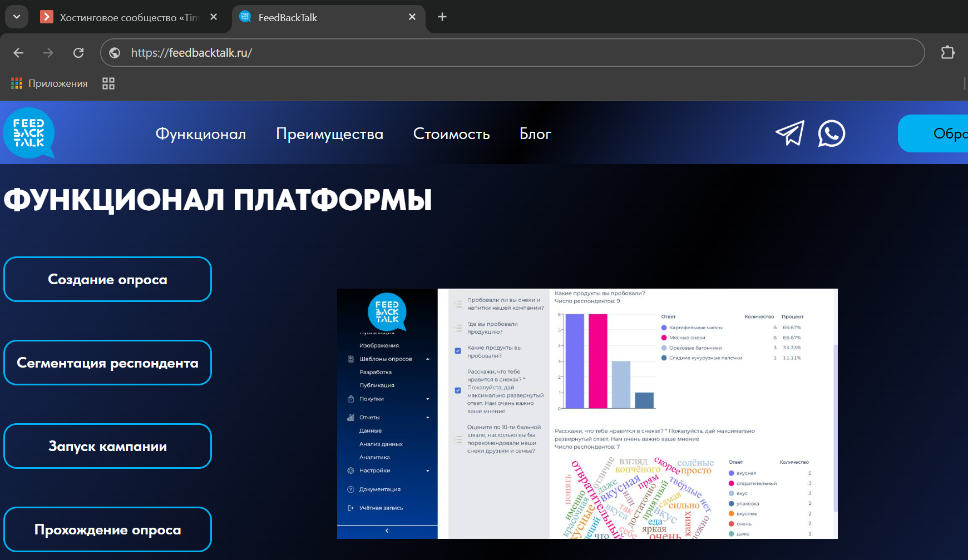Uncheck 'Какие продукты вы пробовали?' question

[x=457, y=351]
